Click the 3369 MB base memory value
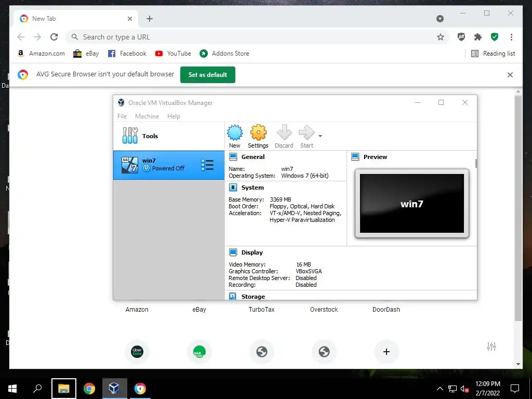This screenshot has width=532, height=399. click(281, 199)
